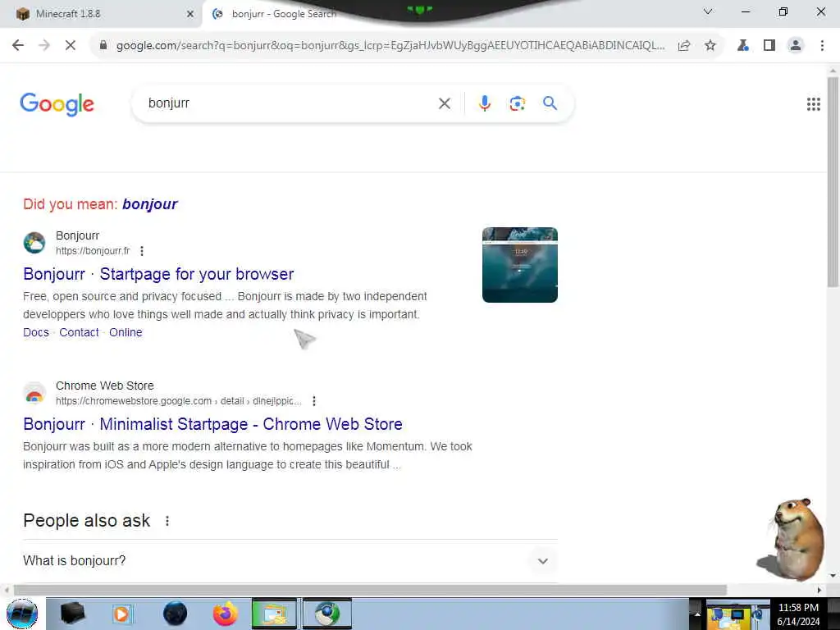Close the Minecraft 1.8.8 tab
The width and height of the screenshot is (840, 630).
tap(190, 14)
